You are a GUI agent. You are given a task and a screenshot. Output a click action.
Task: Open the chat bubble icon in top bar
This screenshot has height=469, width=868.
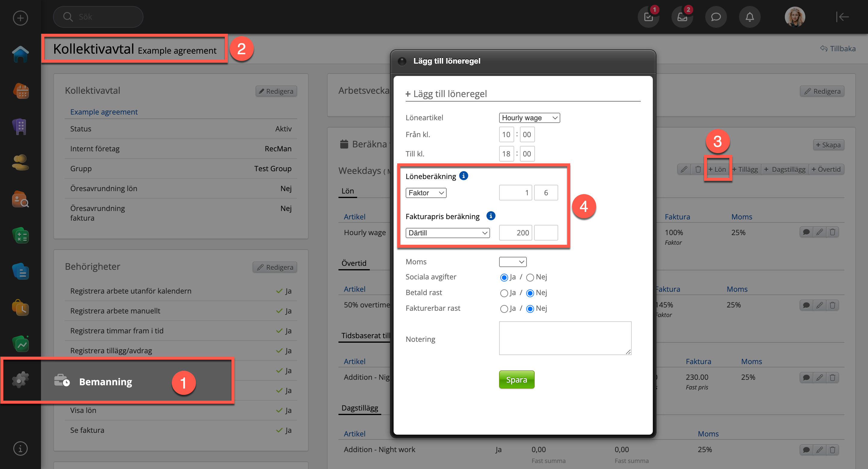point(716,17)
